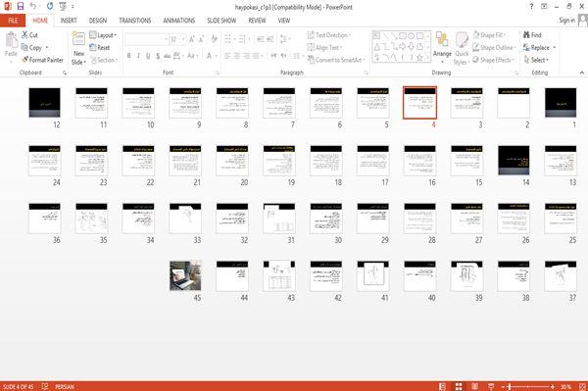Zoom in with plus button
Viewport: 588px width, 391px height.
coord(553,386)
